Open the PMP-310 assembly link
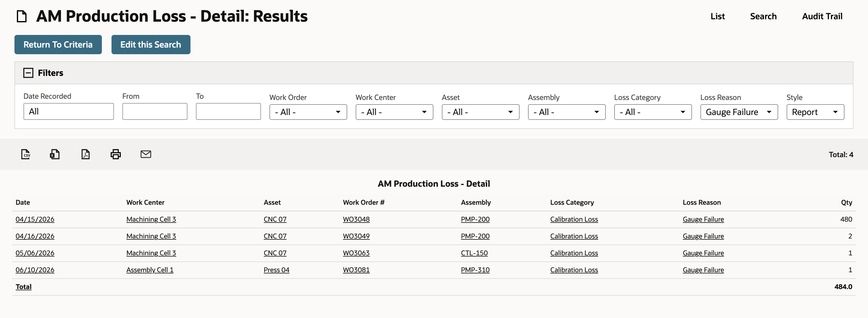 pyautogui.click(x=475, y=270)
